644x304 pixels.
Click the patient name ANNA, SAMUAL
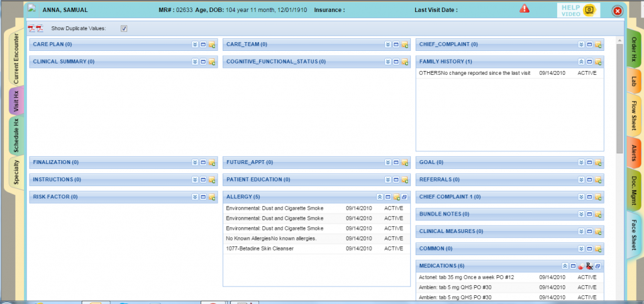click(65, 10)
